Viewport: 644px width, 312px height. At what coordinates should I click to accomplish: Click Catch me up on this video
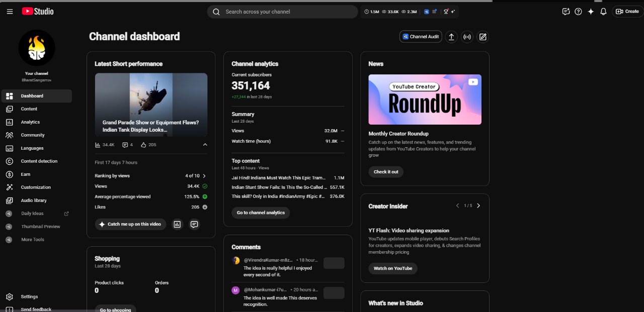[x=130, y=224]
